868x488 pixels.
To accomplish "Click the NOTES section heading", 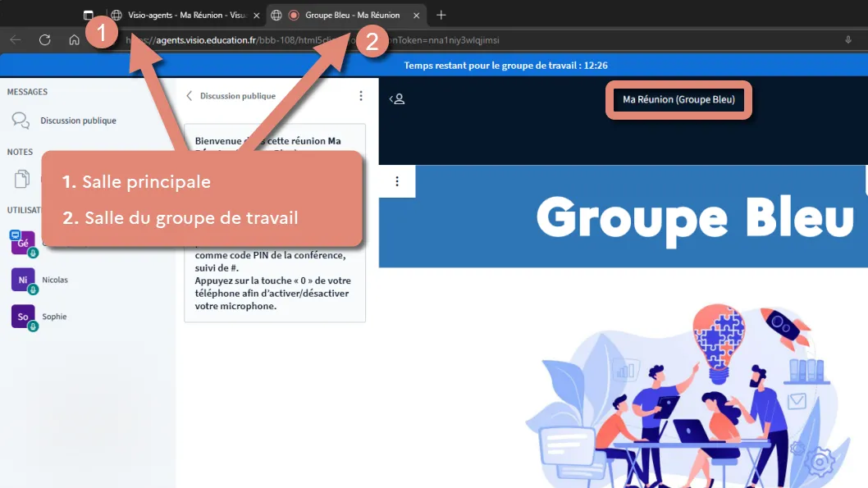I will pos(20,152).
